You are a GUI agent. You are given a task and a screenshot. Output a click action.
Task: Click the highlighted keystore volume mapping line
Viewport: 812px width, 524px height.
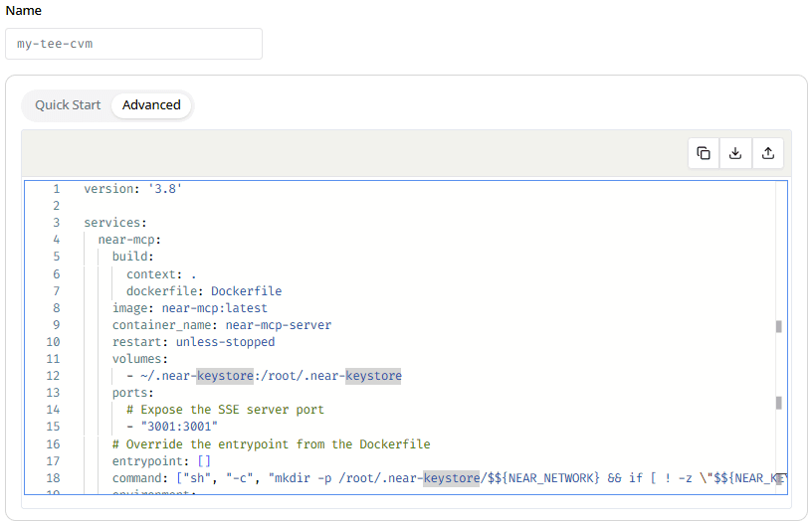click(263, 376)
